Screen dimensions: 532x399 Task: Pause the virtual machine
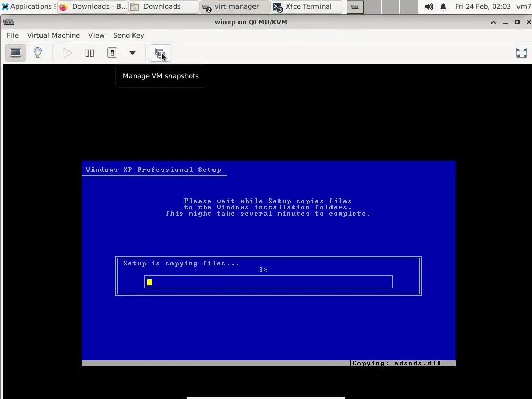(x=89, y=53)
